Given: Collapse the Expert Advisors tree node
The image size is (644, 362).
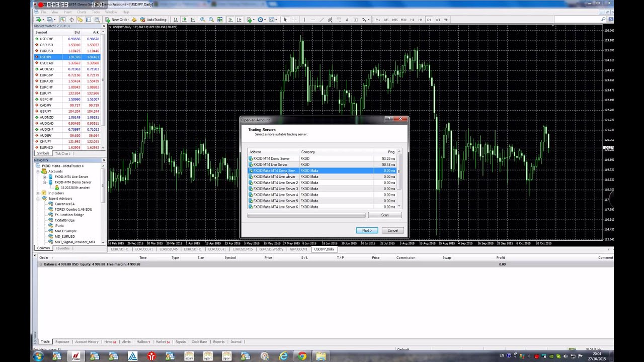Looking at the screenshot, I should pyautogui.click(x=38, y=199).
